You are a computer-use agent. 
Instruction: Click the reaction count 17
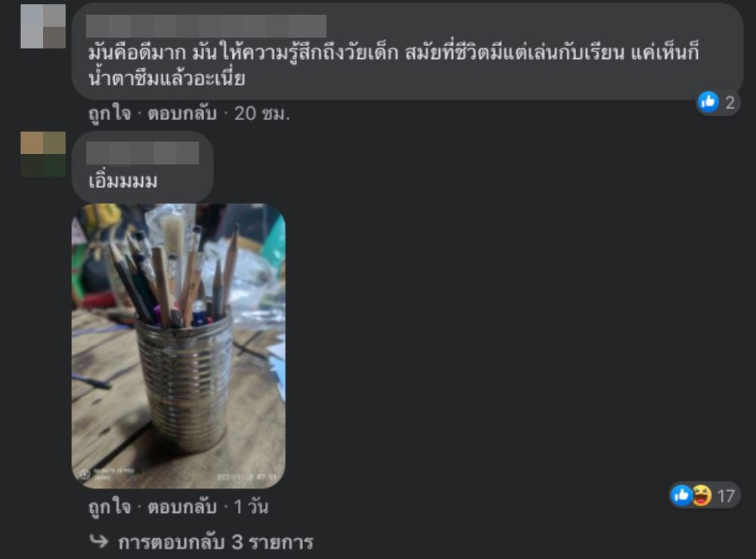(x=726, y=496)
